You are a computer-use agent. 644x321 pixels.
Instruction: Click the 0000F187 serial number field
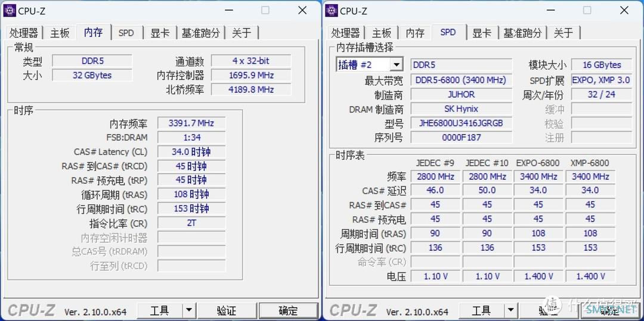(461, 138)
